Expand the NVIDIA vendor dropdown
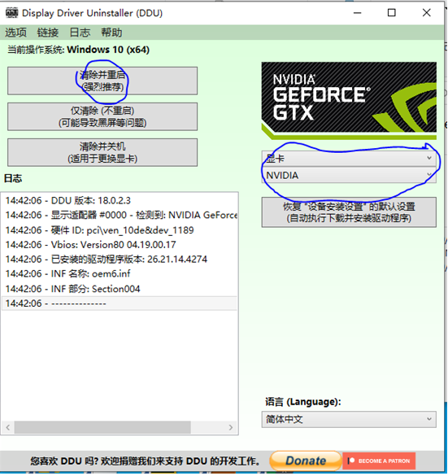448x476 pixels. tap(349, 175)
